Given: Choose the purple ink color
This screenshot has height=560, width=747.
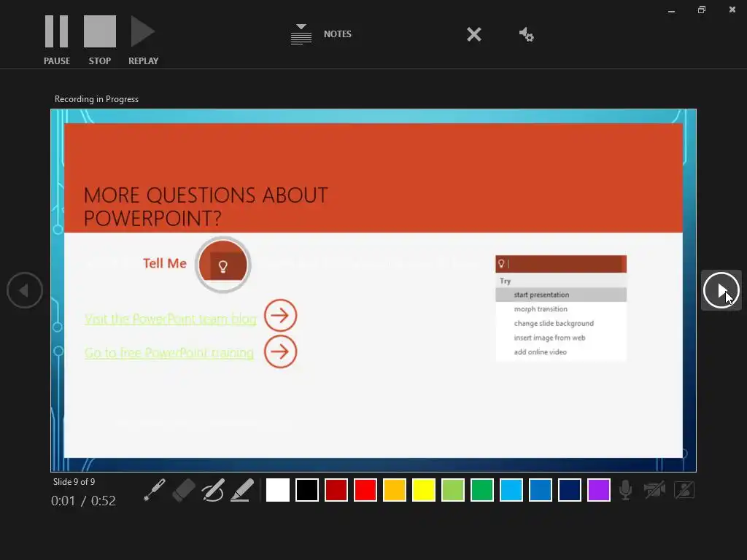Looking at the screenshot, I should click(599, 490).
